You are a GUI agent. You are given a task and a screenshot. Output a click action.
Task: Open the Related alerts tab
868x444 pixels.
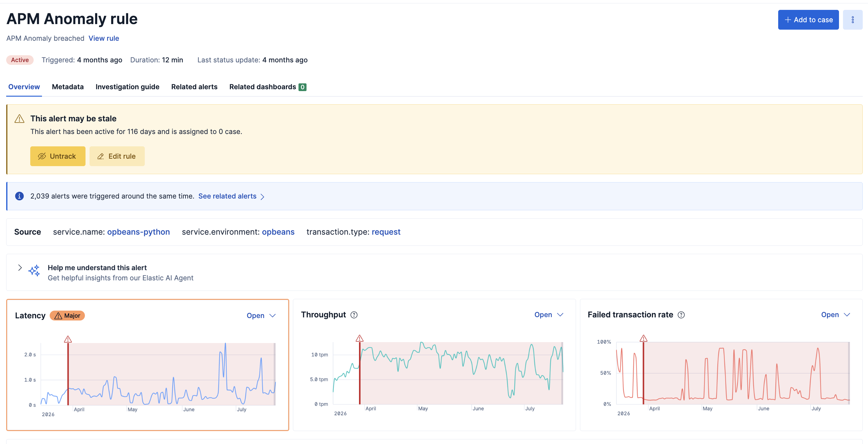click(x=194, y=87)
